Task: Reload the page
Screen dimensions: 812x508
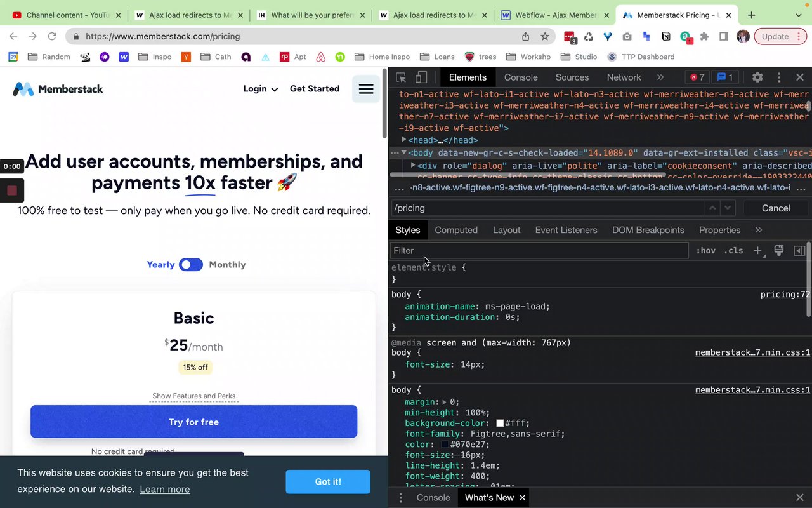Action: pos(52,36)
